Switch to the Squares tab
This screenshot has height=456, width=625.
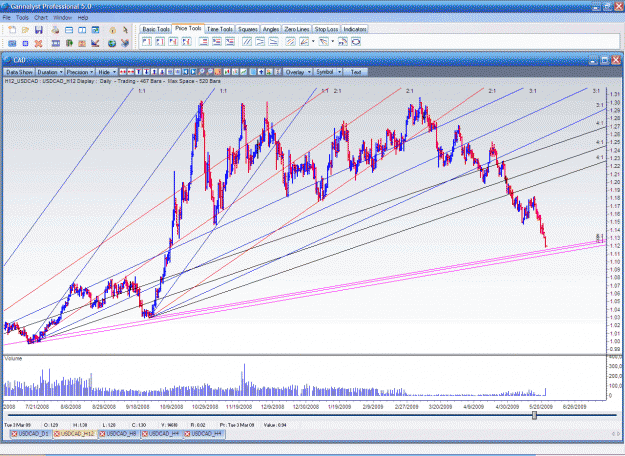tap(248, 29)
